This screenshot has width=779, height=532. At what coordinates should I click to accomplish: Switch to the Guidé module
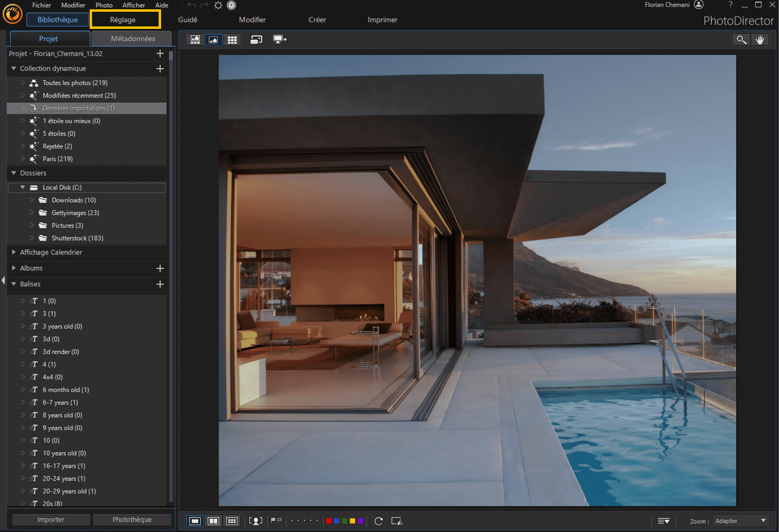(188, 20)
